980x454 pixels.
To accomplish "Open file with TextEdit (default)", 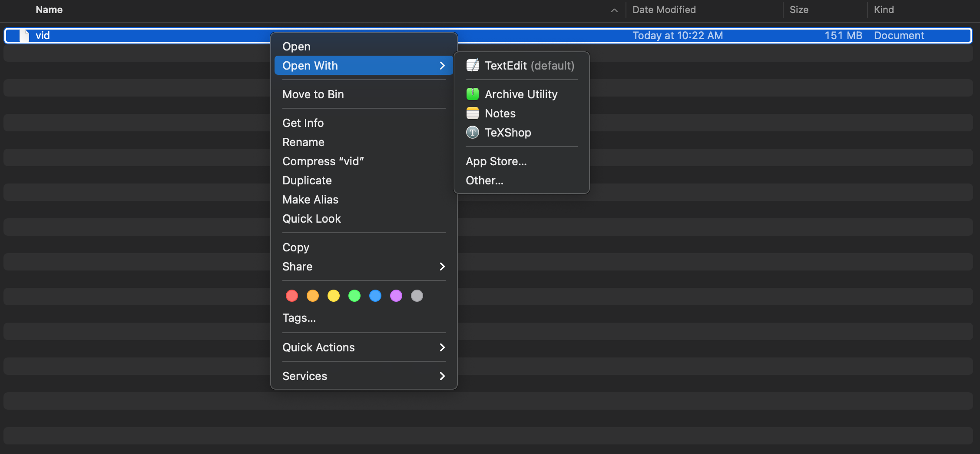I will pos(521,66).
